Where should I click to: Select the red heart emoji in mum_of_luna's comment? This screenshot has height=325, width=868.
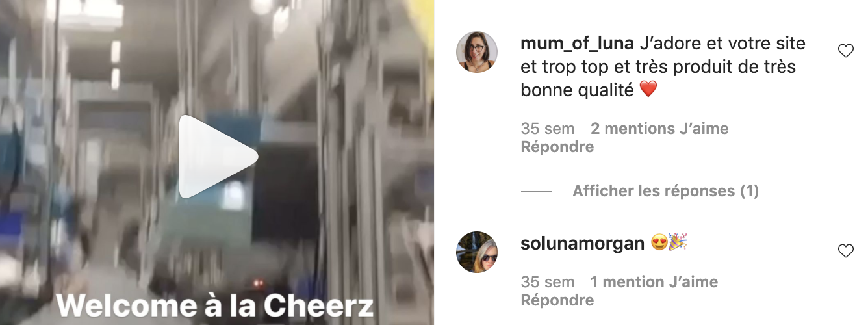(x=648, y=90)
